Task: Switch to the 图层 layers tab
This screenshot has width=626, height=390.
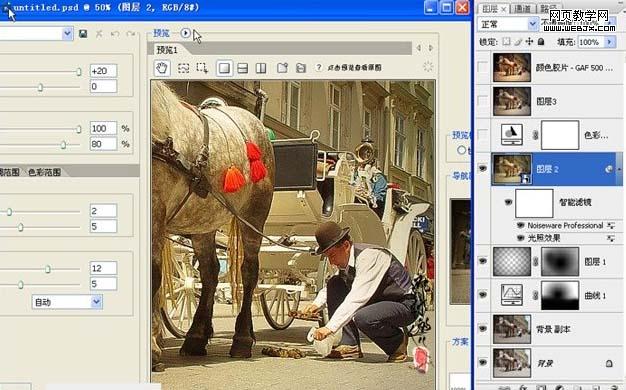Action: click(x=490, y=8)
